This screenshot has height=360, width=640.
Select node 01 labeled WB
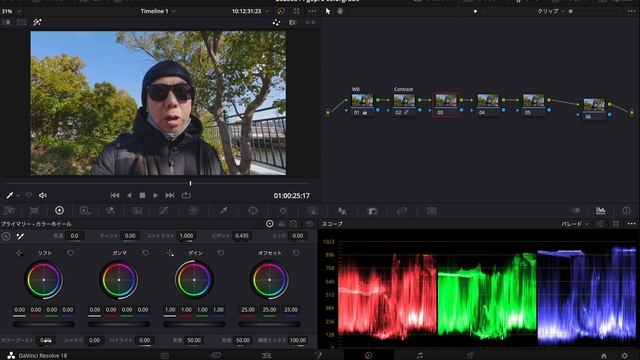coord(362,105)
